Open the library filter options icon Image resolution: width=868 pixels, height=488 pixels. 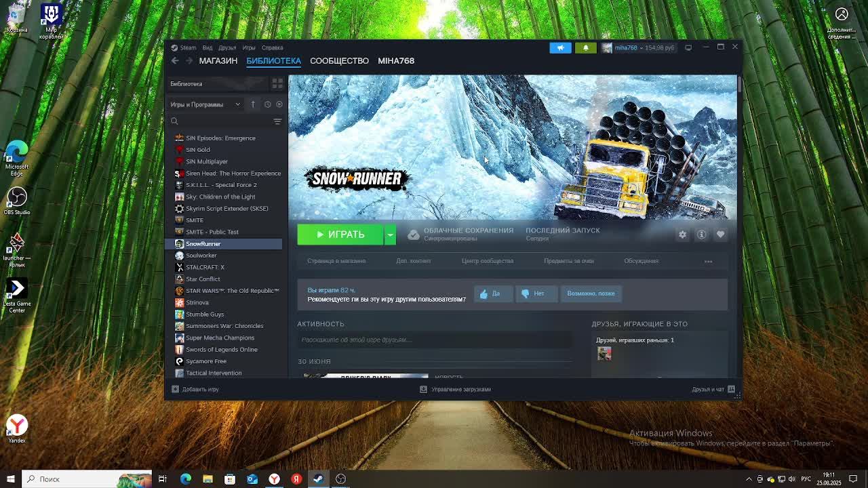tap(277, 121)
